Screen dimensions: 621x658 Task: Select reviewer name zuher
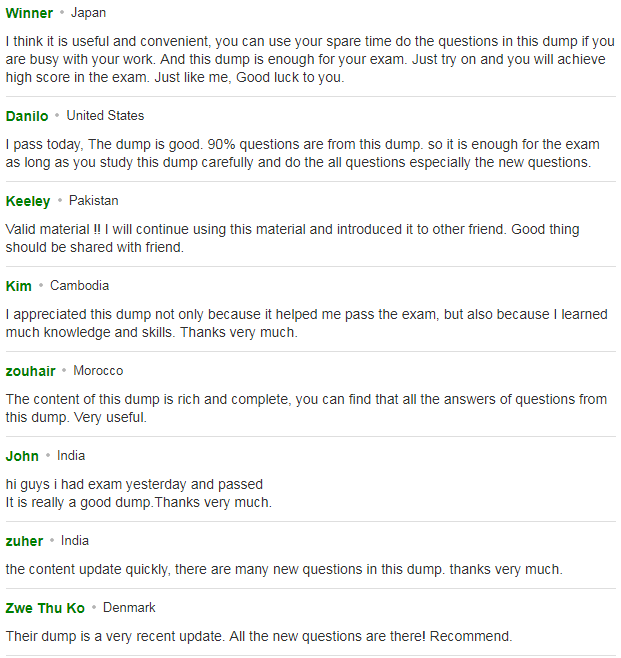24,541
